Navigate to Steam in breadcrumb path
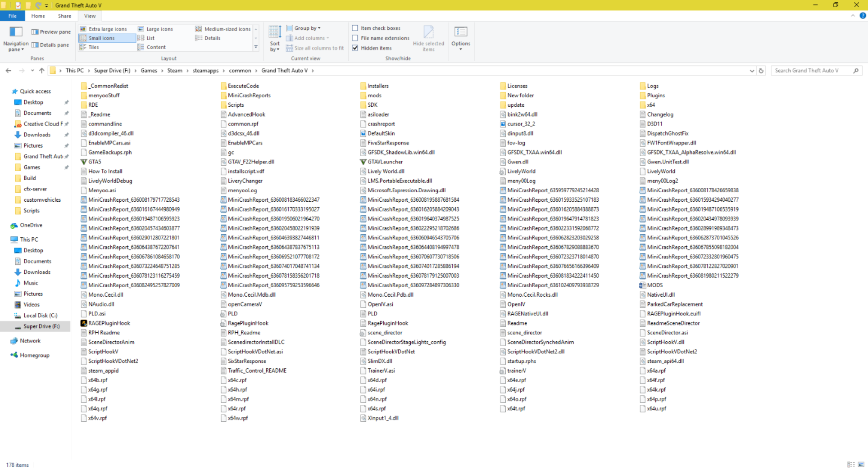 click(175, 71)
